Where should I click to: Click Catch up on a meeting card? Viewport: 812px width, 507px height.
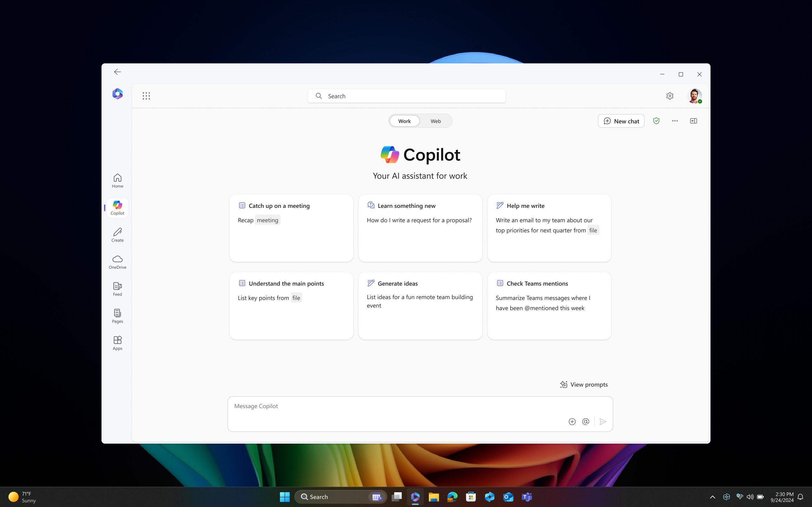pyautogui.click(x=291, y=228)
